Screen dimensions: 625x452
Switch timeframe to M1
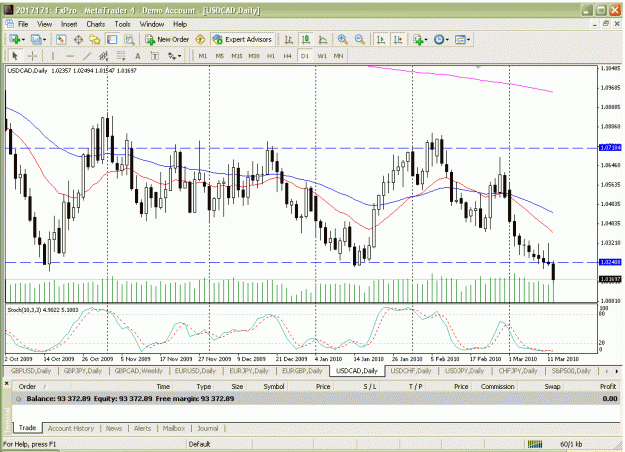coord(203,56)
